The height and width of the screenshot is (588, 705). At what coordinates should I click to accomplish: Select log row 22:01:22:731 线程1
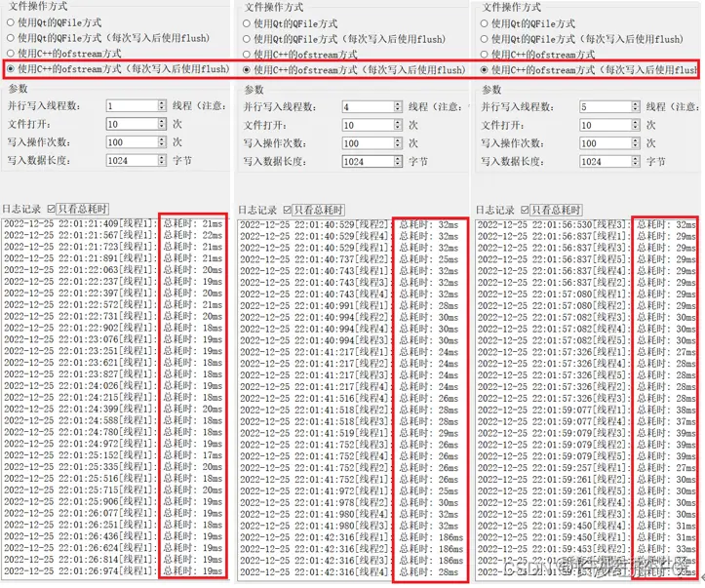(x=113, y=316)
